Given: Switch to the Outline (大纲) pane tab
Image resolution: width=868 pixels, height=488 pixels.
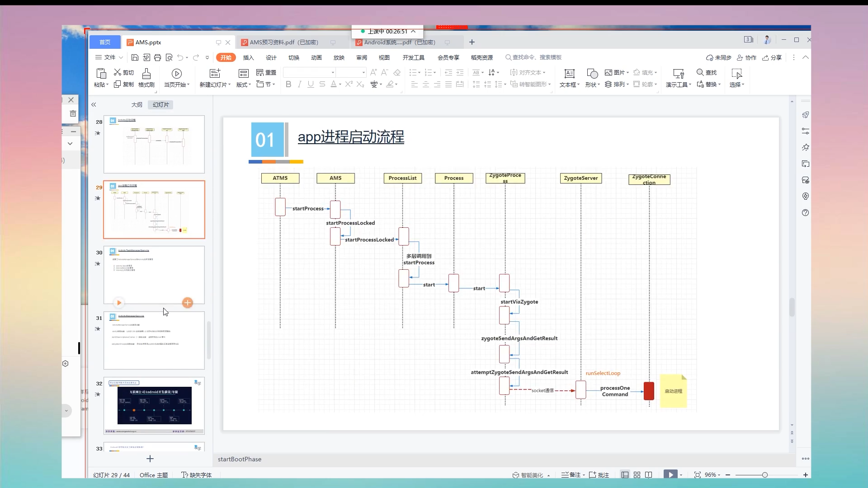Looking at the screenshot, I should 137,104.
